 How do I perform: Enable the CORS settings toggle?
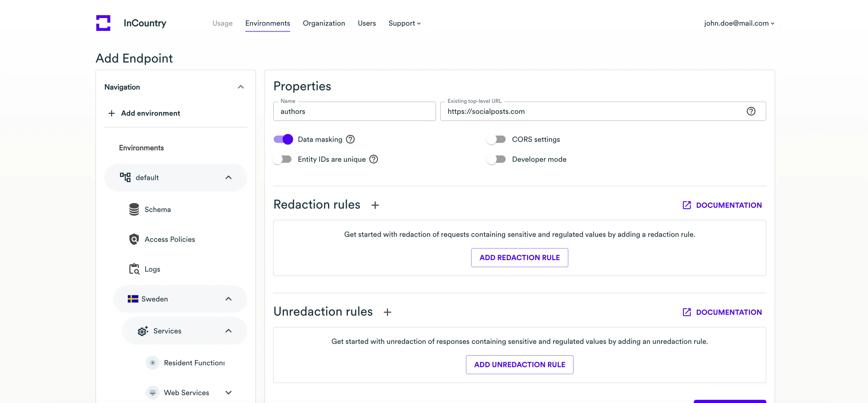tap(496, 139)
